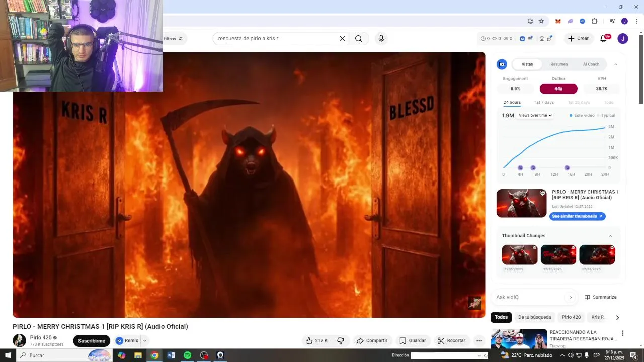This screenshot has width=644, height=362.
Task: Open more actions three-dot button under video
Action: point(479,341)
